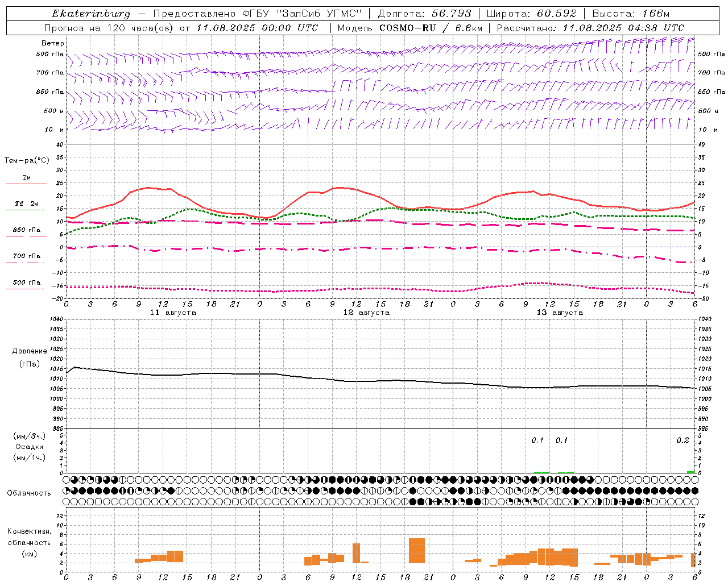Image resolution: width=728 pixels, height=582 pixels.
Task: Select the 'Модель COSMO-RU / 6.6км' label
Action: [409, 28]
